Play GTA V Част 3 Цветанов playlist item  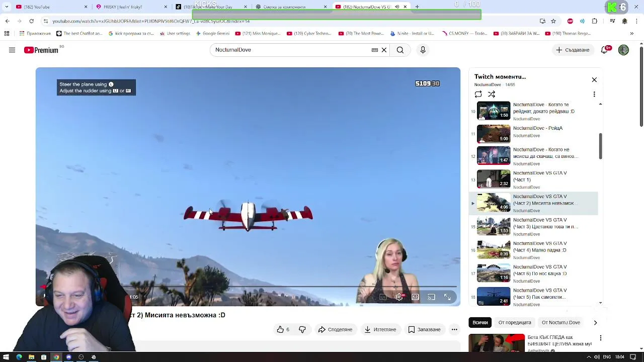[533, 226]
